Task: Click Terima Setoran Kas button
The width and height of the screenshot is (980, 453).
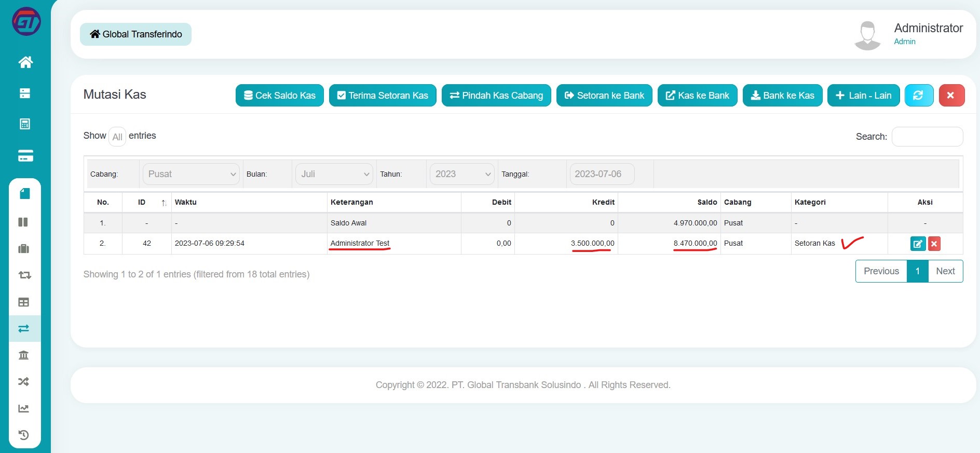Action: (383, 96)
